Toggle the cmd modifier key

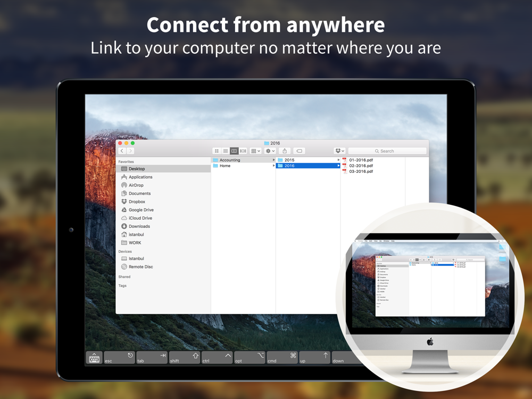coord(282,358)
